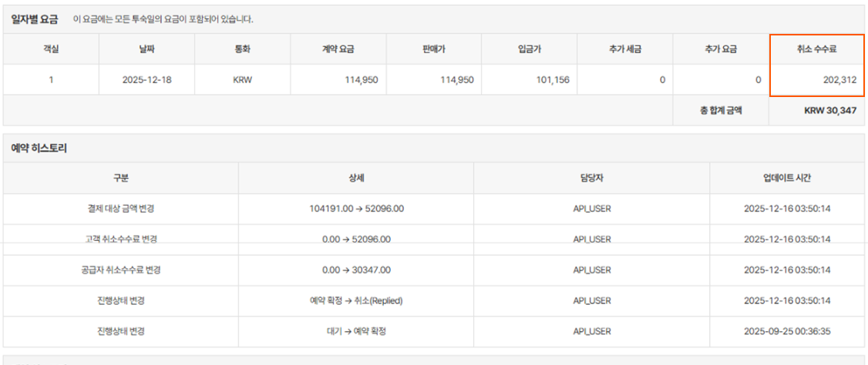Click the 구분 header in 예약 히스토리
Image resolution: width=868 pixels, height=365 pixels.
(x=120, y=178)
